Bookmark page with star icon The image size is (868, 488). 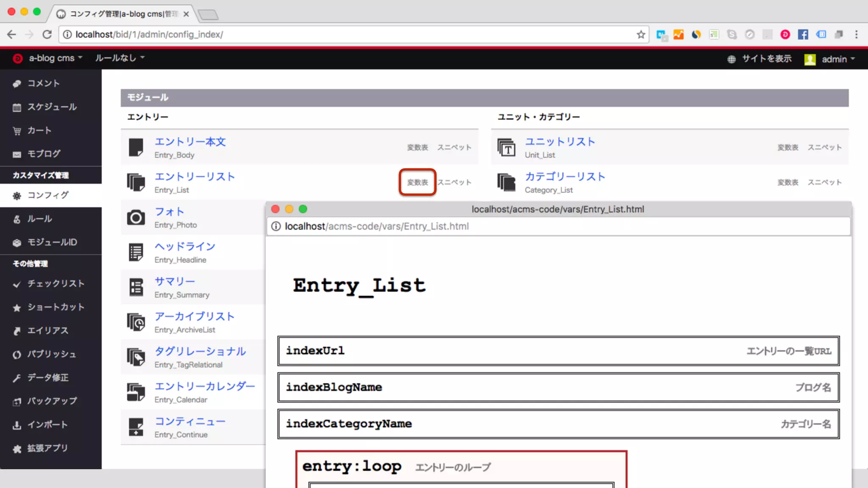[x=641, y=34]
